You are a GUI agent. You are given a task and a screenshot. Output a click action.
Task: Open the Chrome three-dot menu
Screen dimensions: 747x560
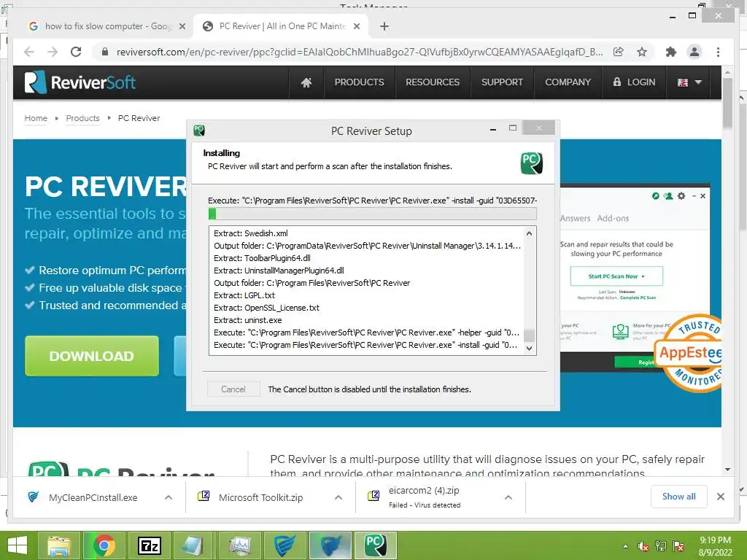[718, 52]
